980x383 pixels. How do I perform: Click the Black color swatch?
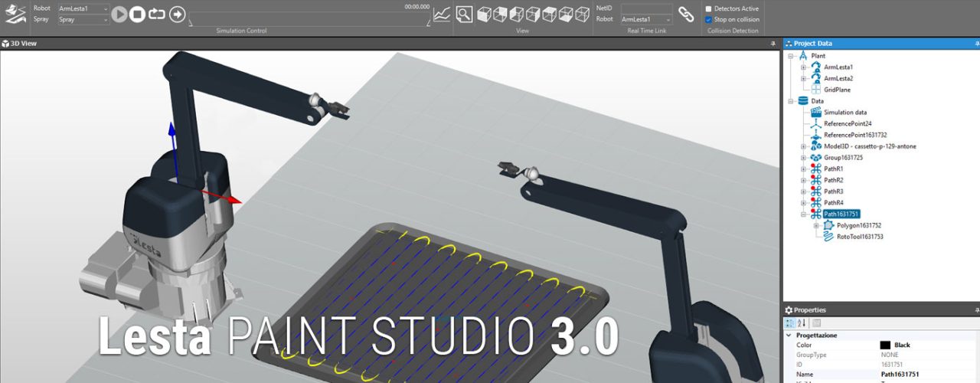coord(885,345)
